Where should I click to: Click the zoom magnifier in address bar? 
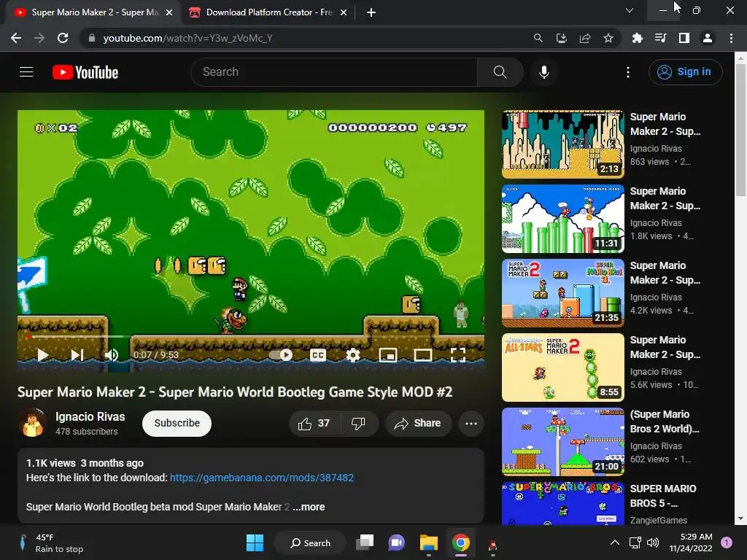pyautogui.click(x=538, y=38)
